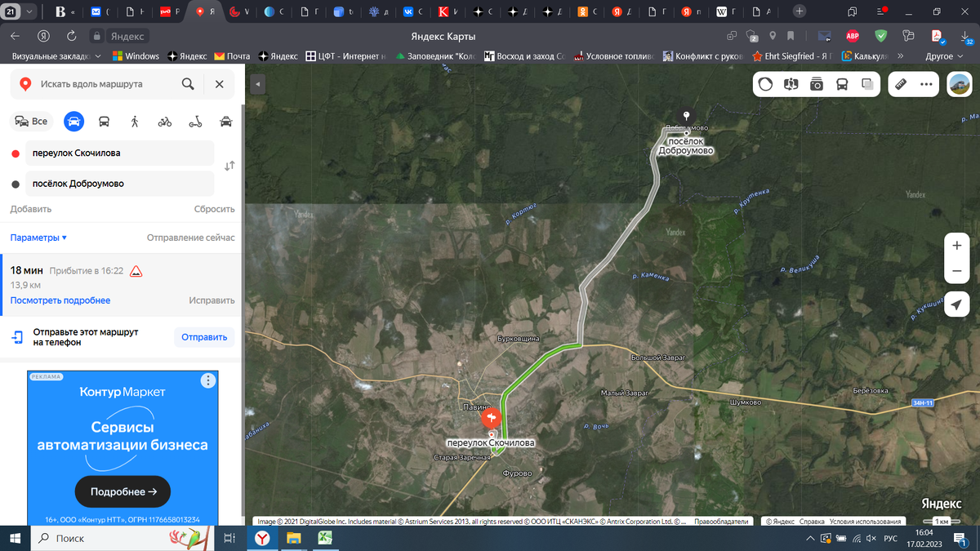Open 'Визуальные закладки' bookmarks dropdown

click(56, 56)
